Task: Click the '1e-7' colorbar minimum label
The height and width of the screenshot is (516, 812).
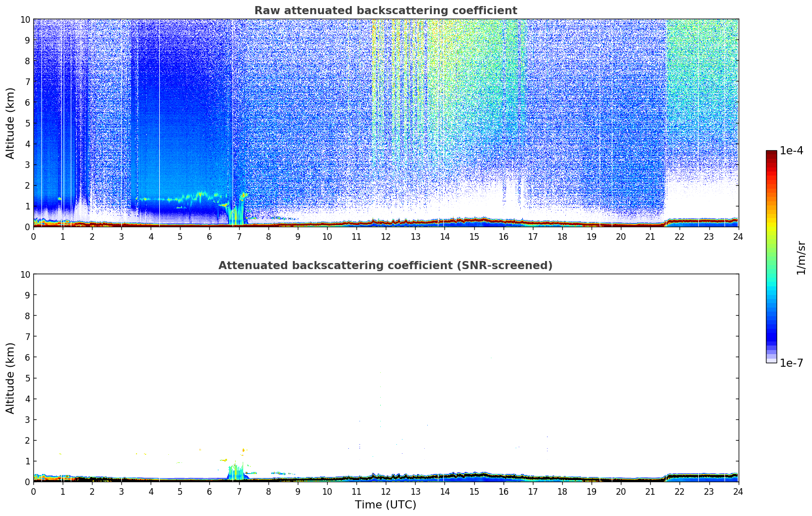Action: coord(791,363)
